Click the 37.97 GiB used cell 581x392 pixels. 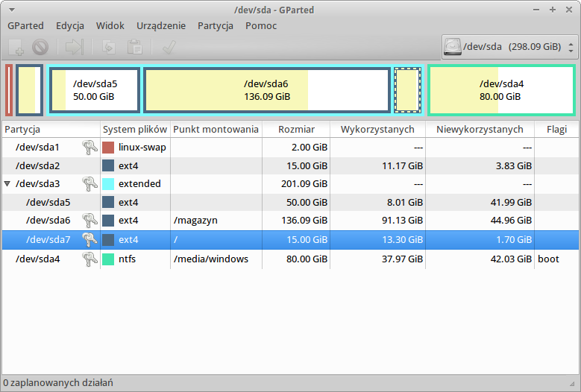point(377,259)
